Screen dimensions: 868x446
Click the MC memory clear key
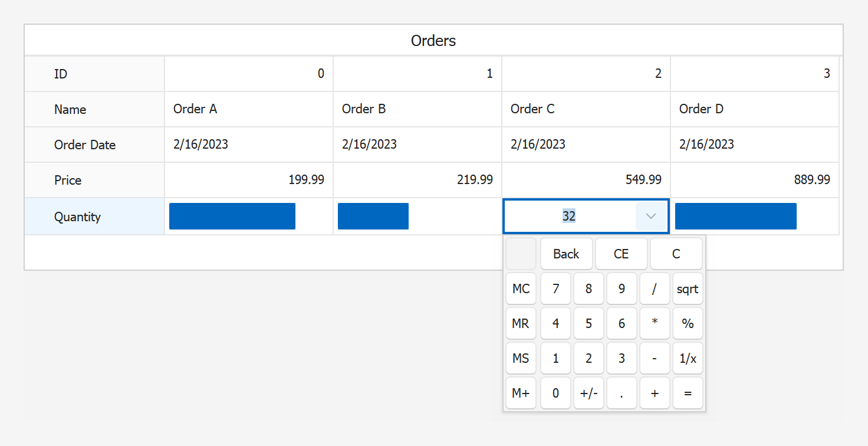521,289
